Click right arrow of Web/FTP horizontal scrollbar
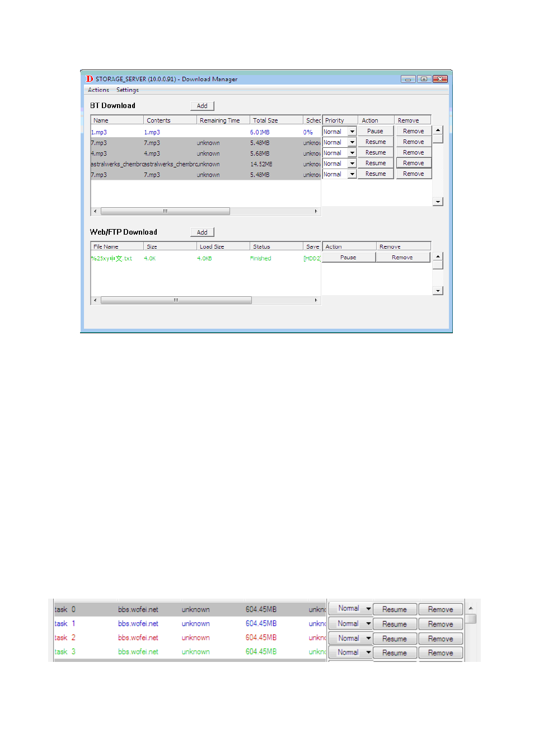This screenshot has width=534, height=756. [x=316, y=300]
